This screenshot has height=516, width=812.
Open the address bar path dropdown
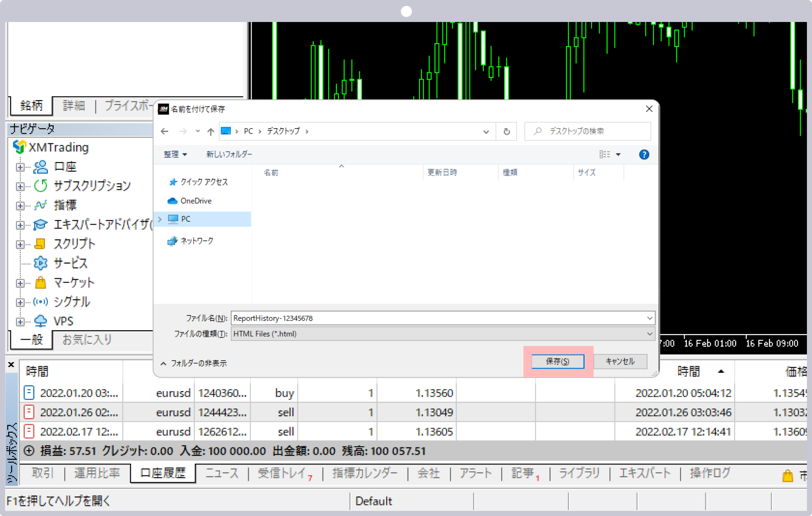point(486,132)
